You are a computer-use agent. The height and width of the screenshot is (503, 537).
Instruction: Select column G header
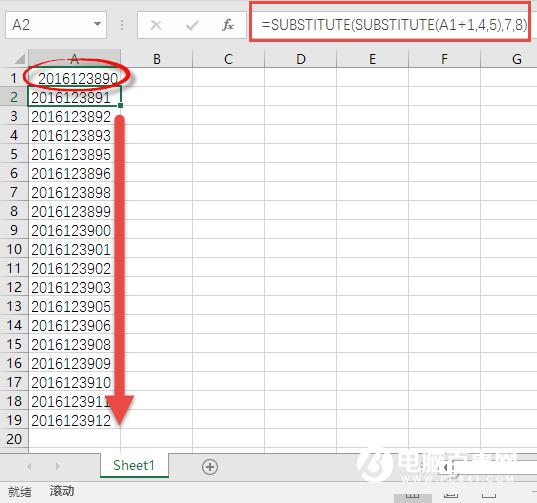pos(516,59)
